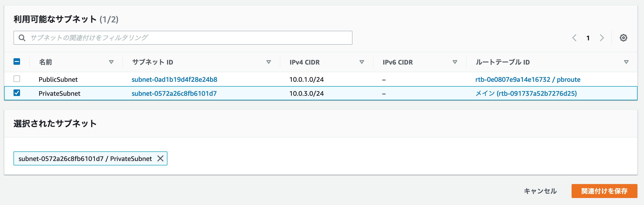
Task: Uncheck the PrivateSubnet checkbox
Action: click(x=17, y=93)
